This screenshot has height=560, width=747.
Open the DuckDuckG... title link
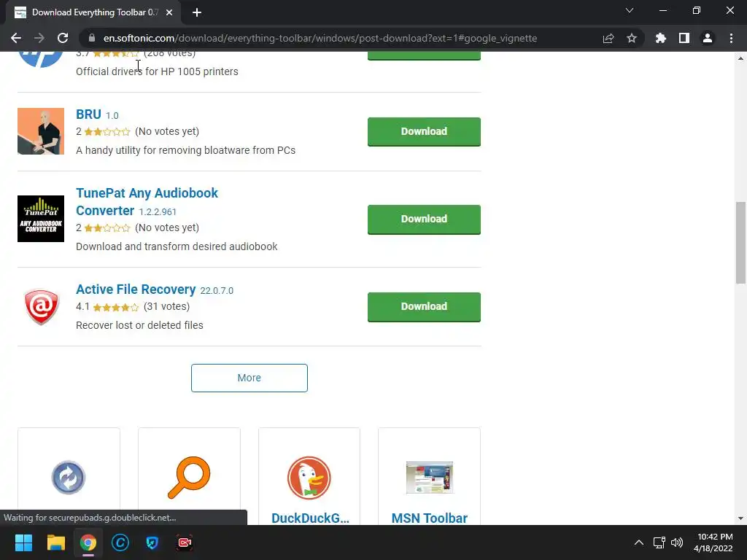click(x=310, y=518)
